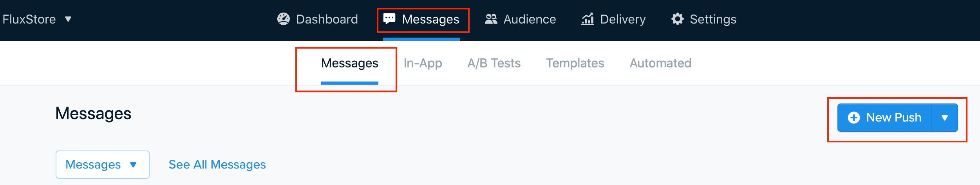The width and height of the screenshot is (980, 185).
Task: Click the Audience people icon
Action: coord(491,19)
